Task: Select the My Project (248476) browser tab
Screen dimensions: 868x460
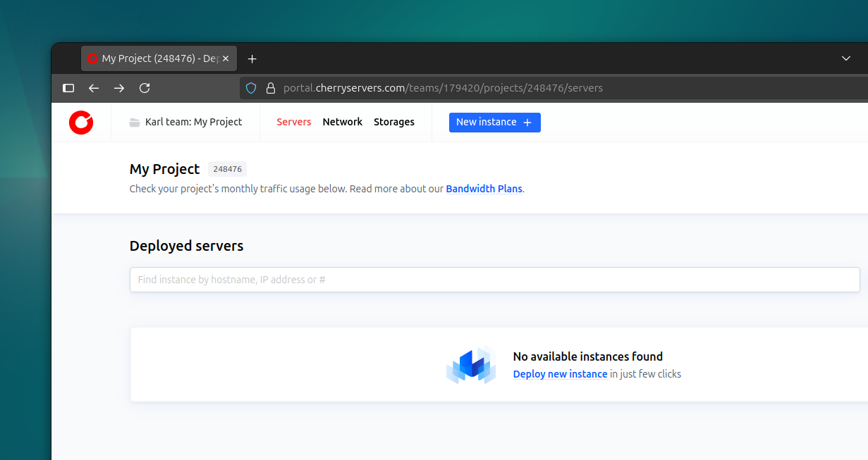Action: tap(159, 58)
